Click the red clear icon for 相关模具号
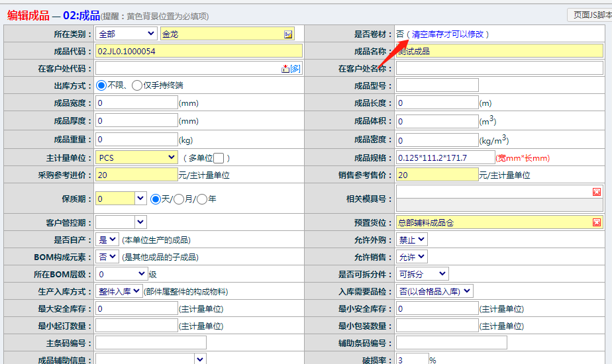Image resolution: width=612 pixels, height=364 pixels. point(597,192)
